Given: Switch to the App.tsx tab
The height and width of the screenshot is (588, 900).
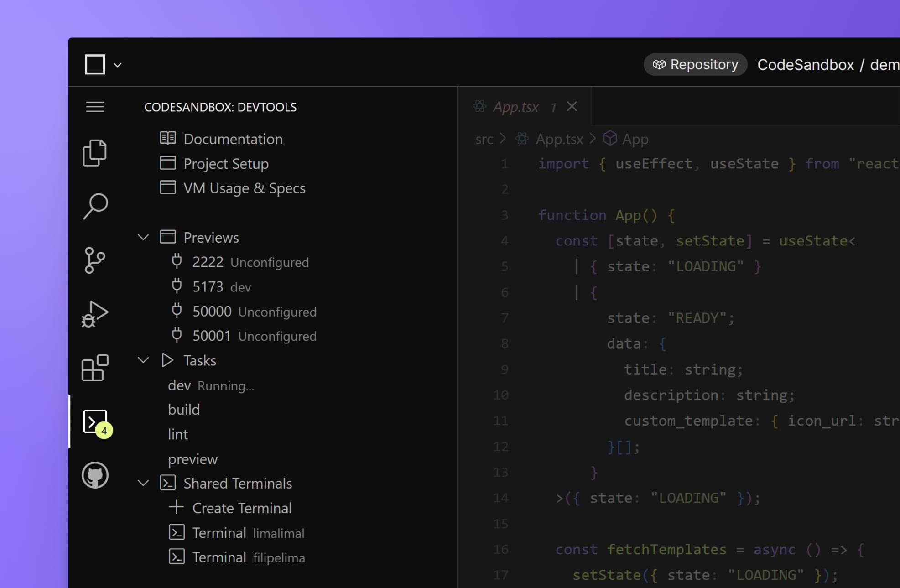Looking at the screenshot, I should coord(515,106).
